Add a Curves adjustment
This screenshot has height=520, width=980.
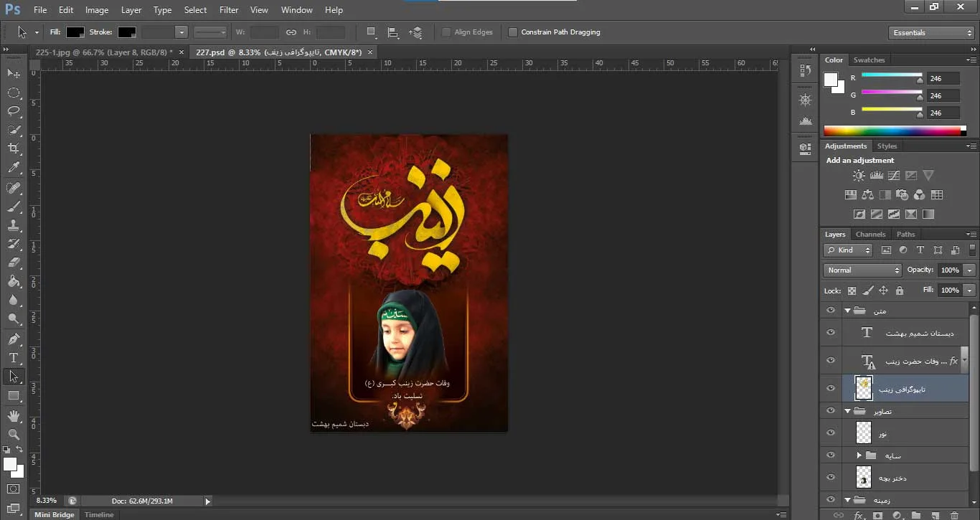click(893, 176)
